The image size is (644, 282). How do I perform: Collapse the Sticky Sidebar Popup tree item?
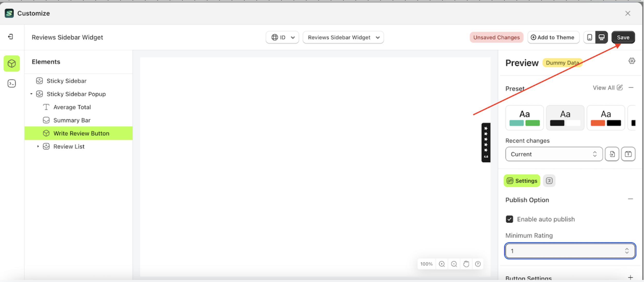click(x=31, y=94)
